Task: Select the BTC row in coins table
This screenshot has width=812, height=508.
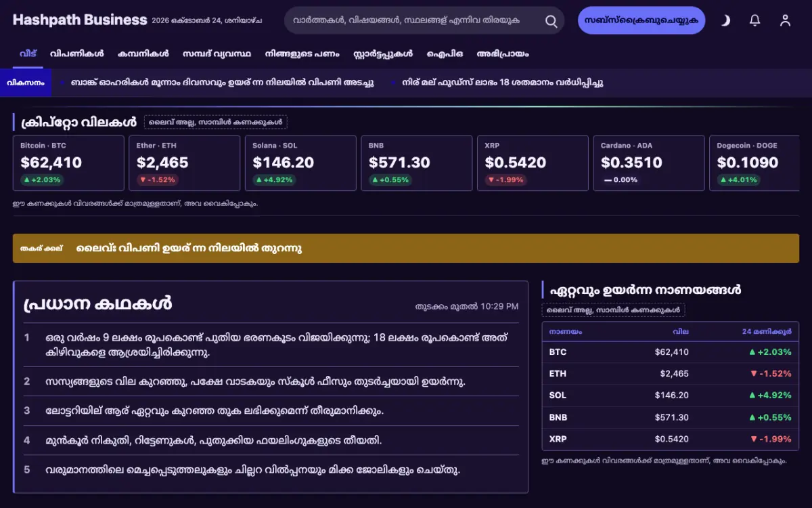Action: 671,352
